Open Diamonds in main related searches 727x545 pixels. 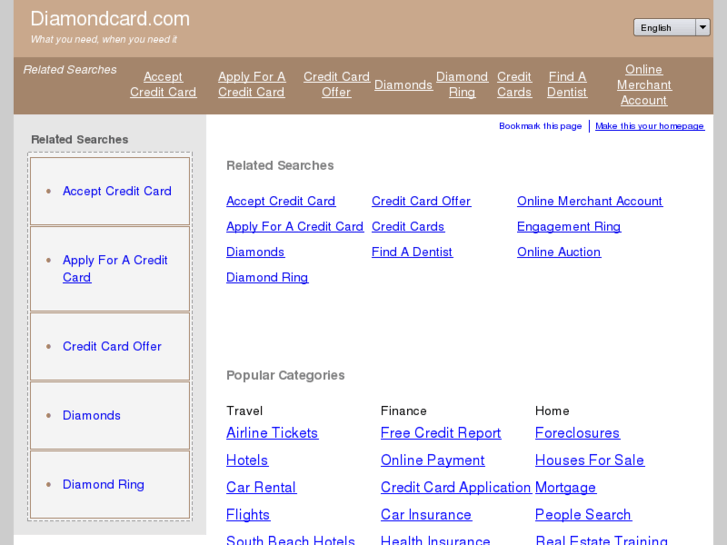point(255,252)
